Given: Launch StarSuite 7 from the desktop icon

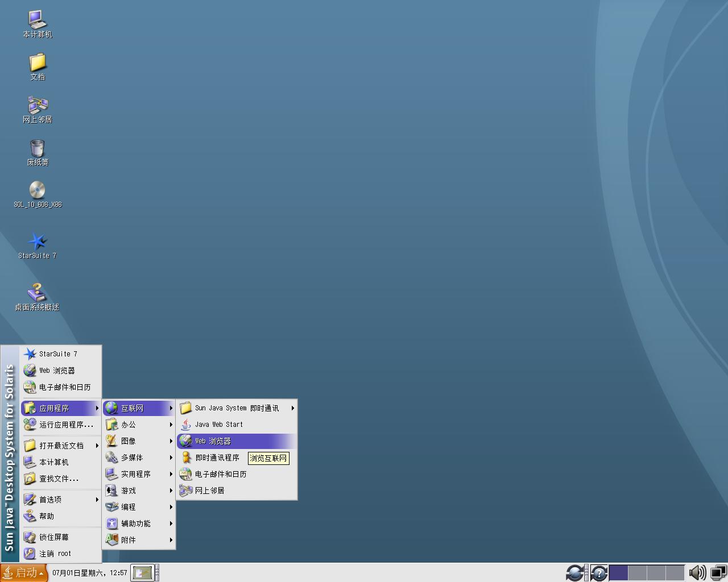Looking at the screenshot, I should click(38, 246).
